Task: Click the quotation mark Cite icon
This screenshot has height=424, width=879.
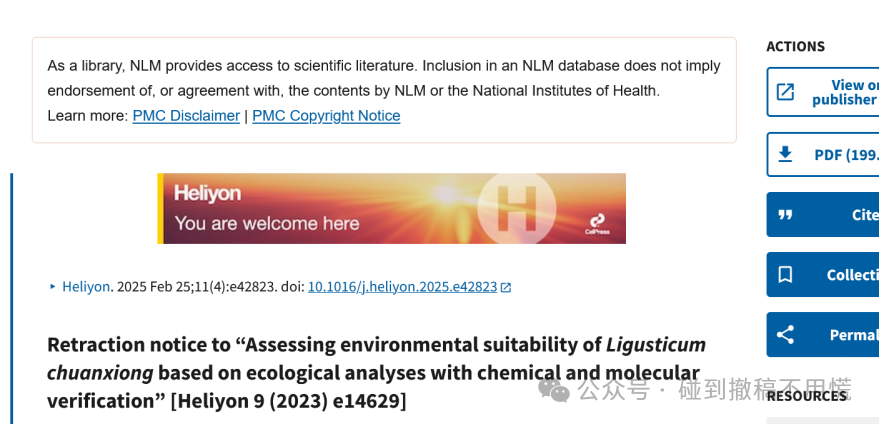Action: coord(785,215)
